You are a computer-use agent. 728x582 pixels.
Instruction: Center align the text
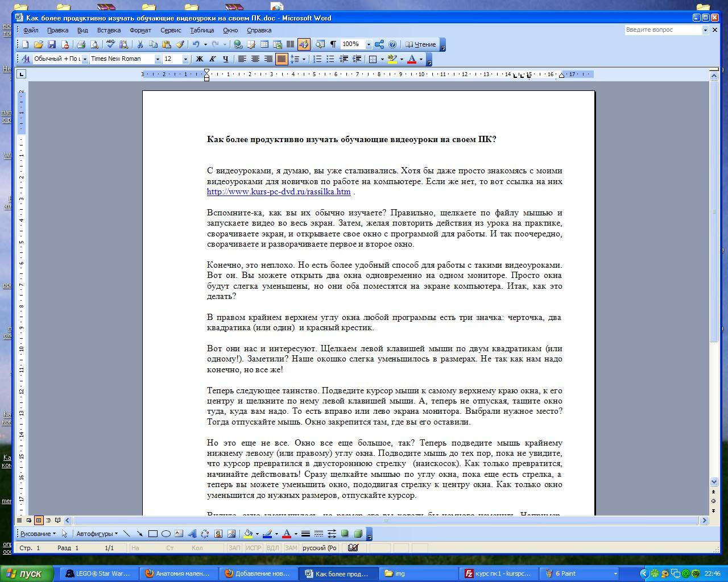pyautogui.click(x=255, y=59)
